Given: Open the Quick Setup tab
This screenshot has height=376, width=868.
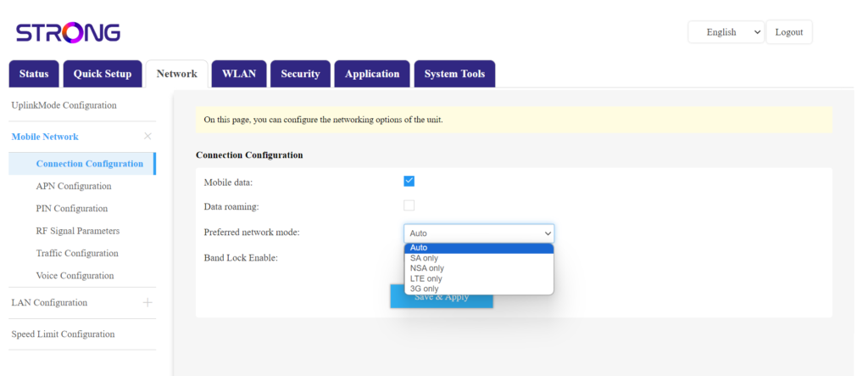Looking at the screenshot, I should coord(103,74).
